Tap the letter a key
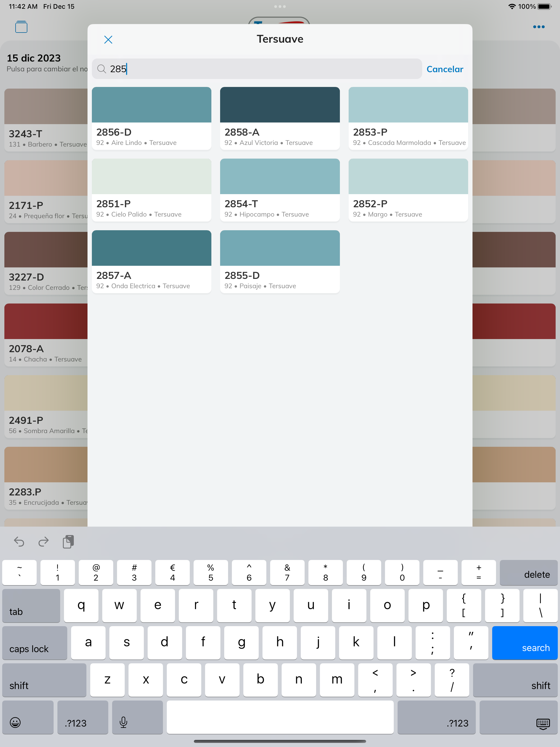 click(88, 643)
